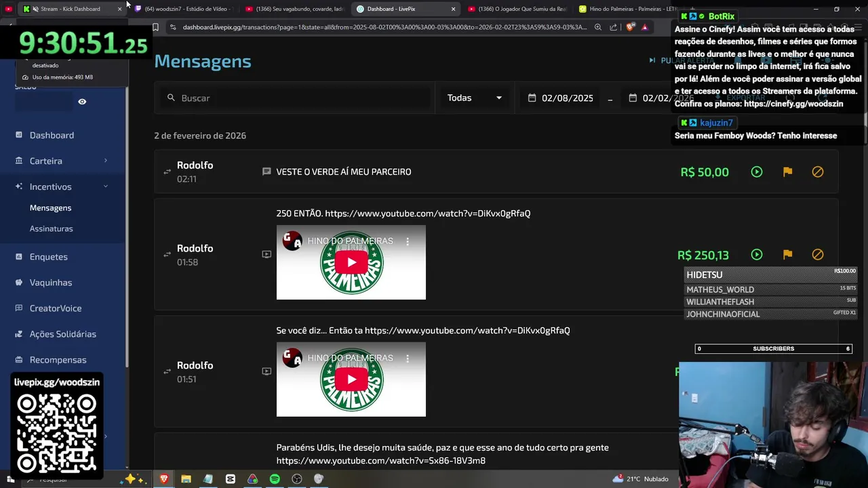Click the media icon on 01:51 row
The height and width of the screenshot is (488, 868).
point(267,371)
